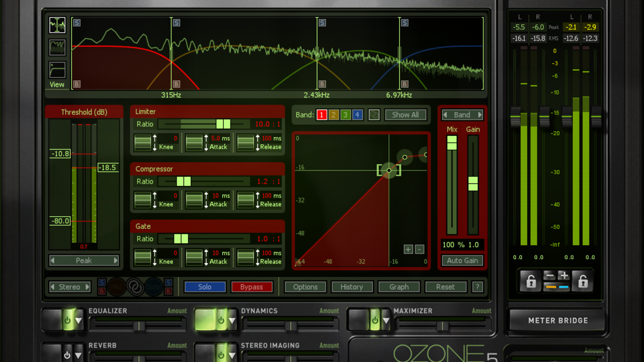Click the left arrow of the Band selector
Screen dimensions: 644x362
tap(445, 115)
